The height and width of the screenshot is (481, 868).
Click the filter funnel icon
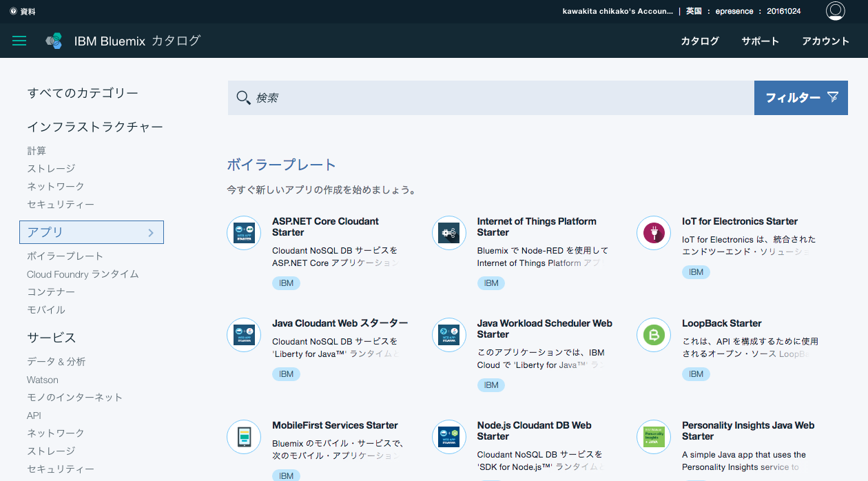pyautogui.click(x=833, y=97)
